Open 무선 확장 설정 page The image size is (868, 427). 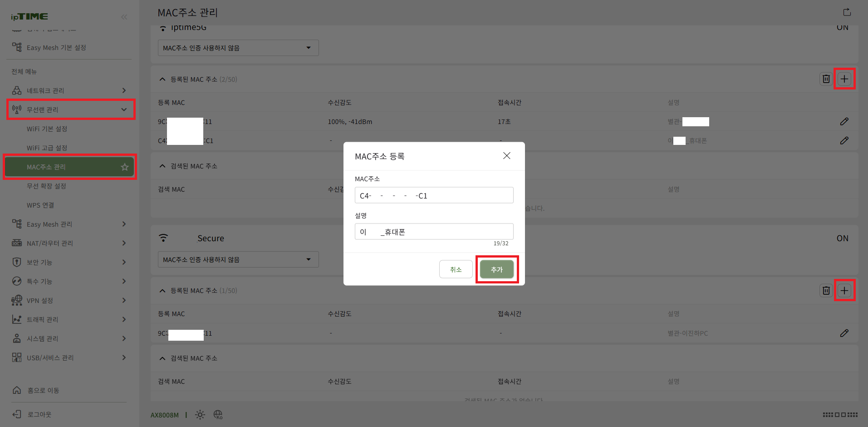(x=46, y=186)
